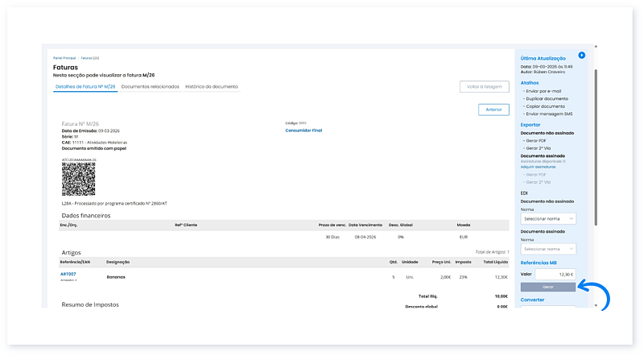Switch to Histórico do documento tab
Screen dimensions: 644x356
212,86
